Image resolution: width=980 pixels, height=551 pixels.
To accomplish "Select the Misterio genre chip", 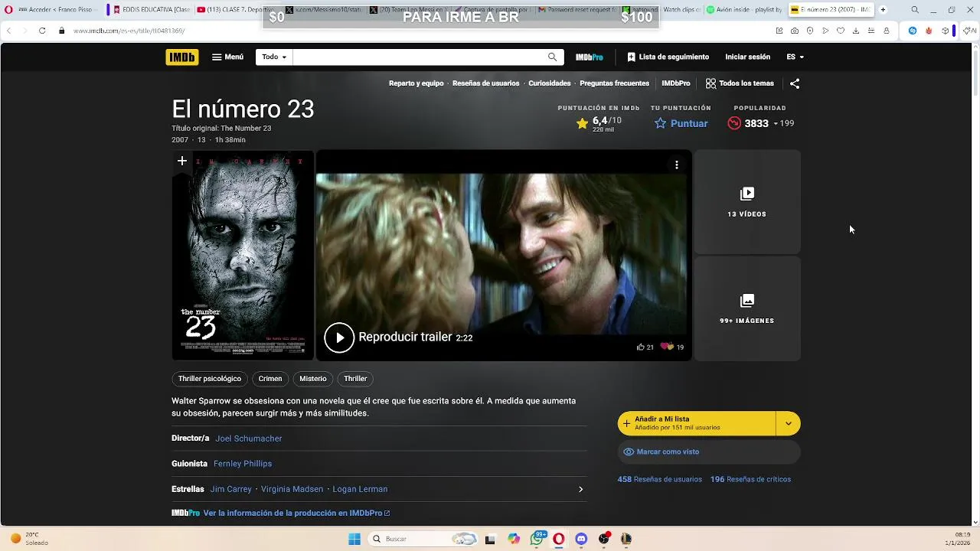I will [313, 379].
